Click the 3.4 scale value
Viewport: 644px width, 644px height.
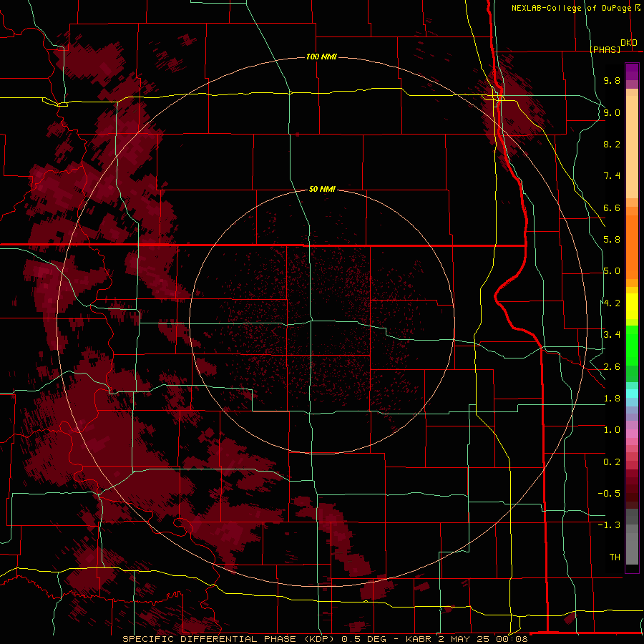pyautogui.click(x=612, y=335)
